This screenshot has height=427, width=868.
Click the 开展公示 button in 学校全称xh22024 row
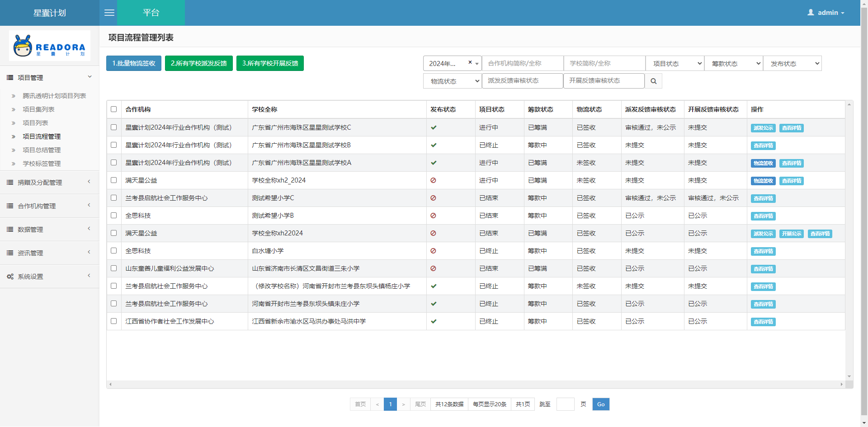(x=791, y=234)
